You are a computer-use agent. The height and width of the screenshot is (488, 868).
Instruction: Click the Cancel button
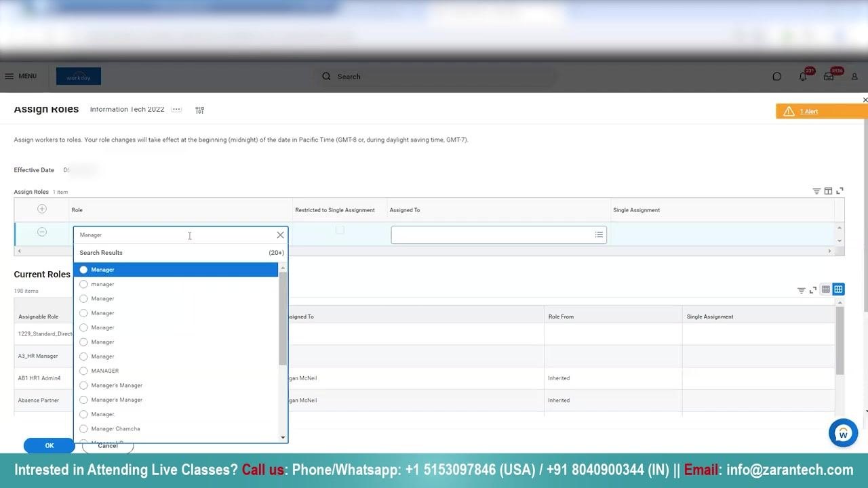tap(108, 445)
